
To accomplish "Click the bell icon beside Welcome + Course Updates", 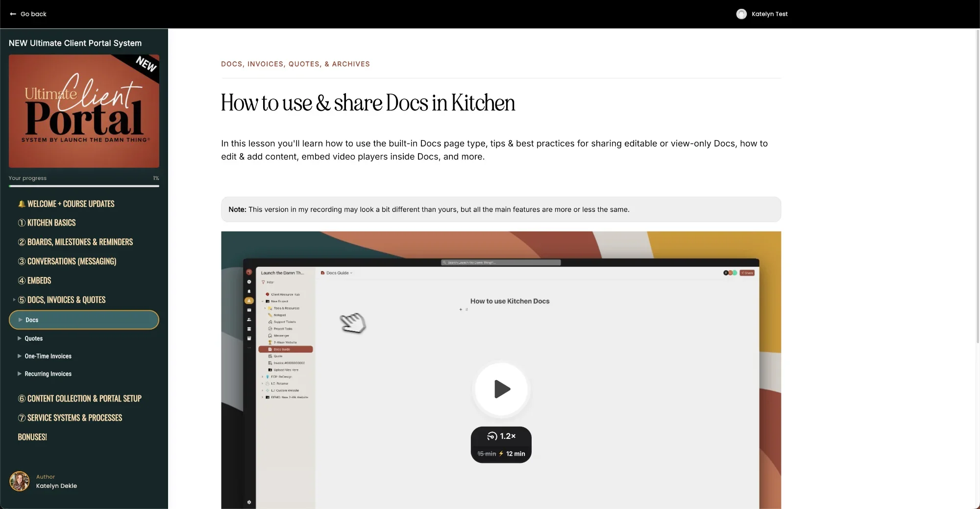I will (x=22, y=204).
